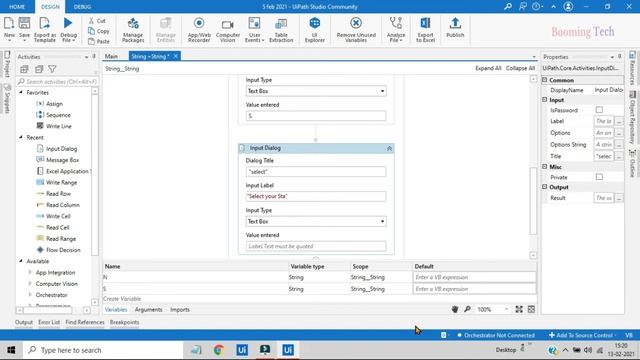
Task: Remove Unused Variables
Action: [x=356, y=30]
